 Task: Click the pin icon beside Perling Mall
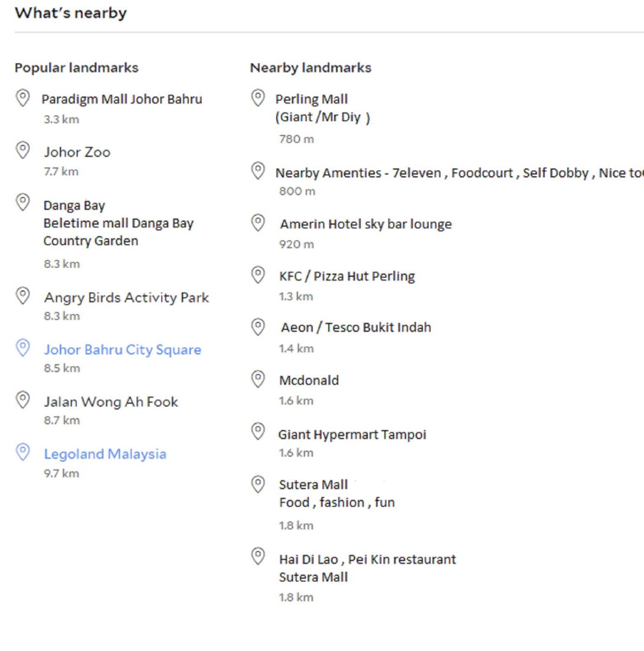[x=258, y=98]
